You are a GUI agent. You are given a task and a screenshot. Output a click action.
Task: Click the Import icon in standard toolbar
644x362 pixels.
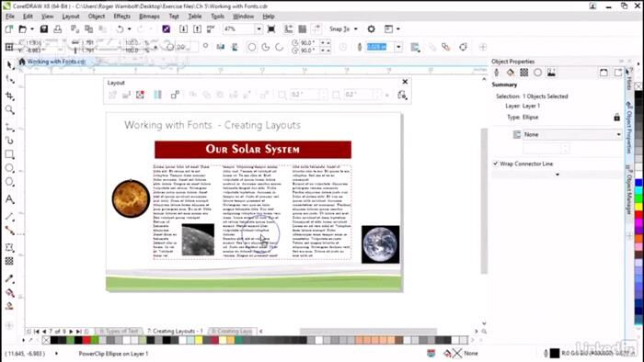point(184,29)
